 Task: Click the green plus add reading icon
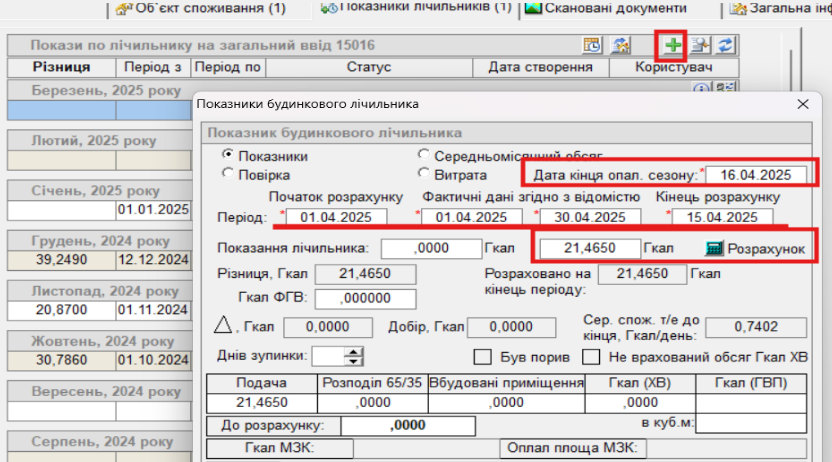(671, 45)
